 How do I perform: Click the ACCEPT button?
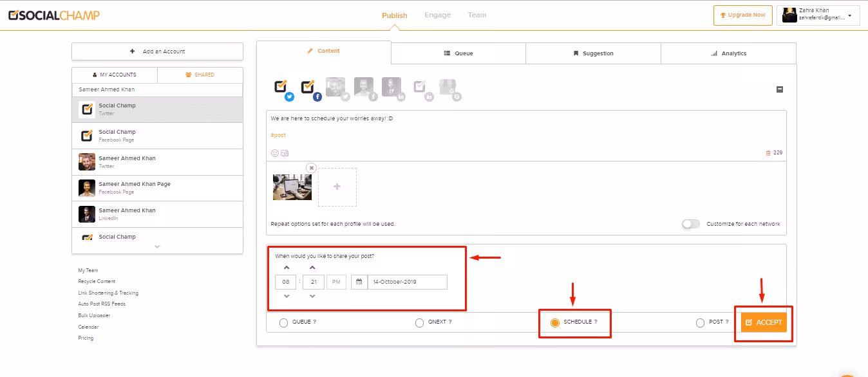point(764,322)
